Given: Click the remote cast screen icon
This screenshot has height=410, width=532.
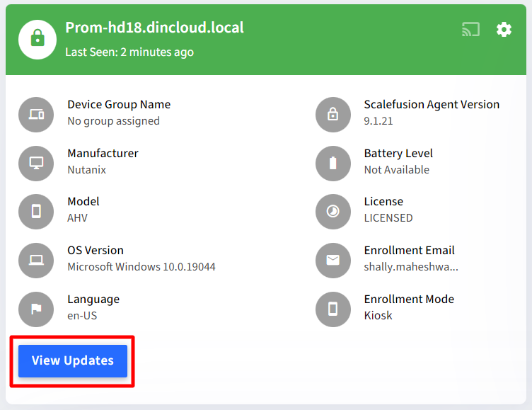Looking at the screenshot, I should click(x=471, y=30).
